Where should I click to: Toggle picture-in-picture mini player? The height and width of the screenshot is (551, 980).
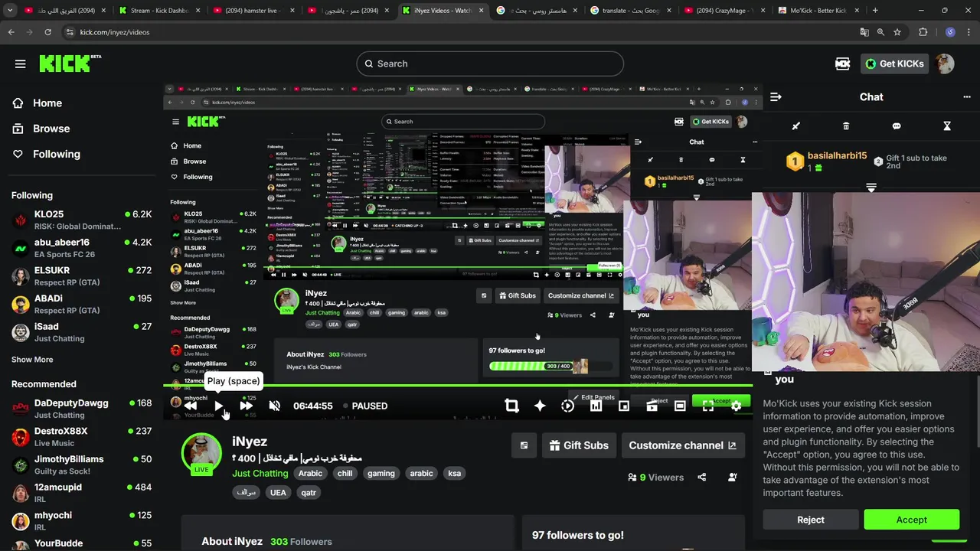pos(624,406)
